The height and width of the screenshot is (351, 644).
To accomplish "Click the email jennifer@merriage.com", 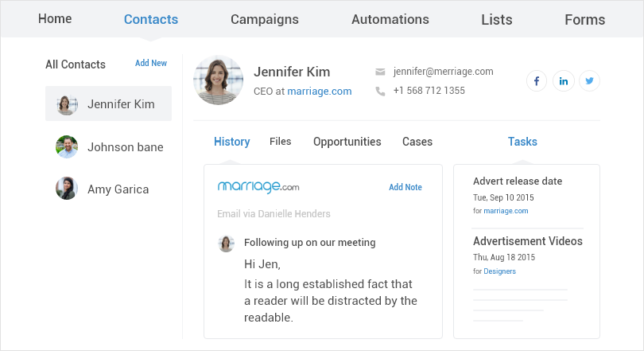I will coord(443,72).
